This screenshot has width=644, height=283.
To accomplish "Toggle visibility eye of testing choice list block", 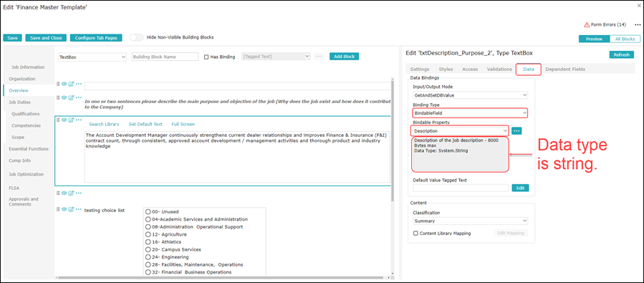I will click(x=64, y=209).
